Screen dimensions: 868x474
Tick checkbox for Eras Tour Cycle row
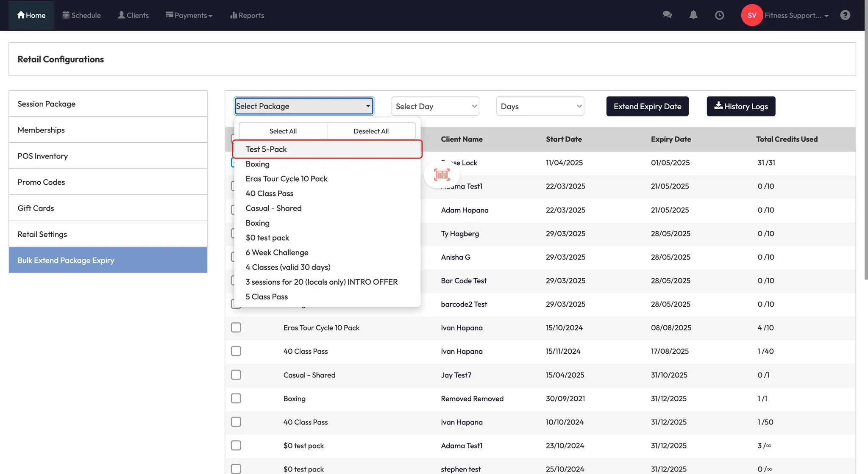(236, 327)
